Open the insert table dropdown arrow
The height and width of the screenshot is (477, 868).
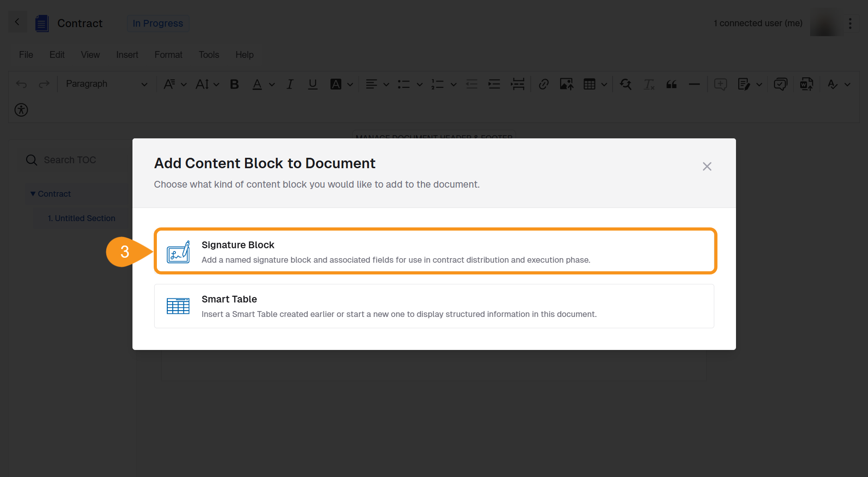(604, 85)
